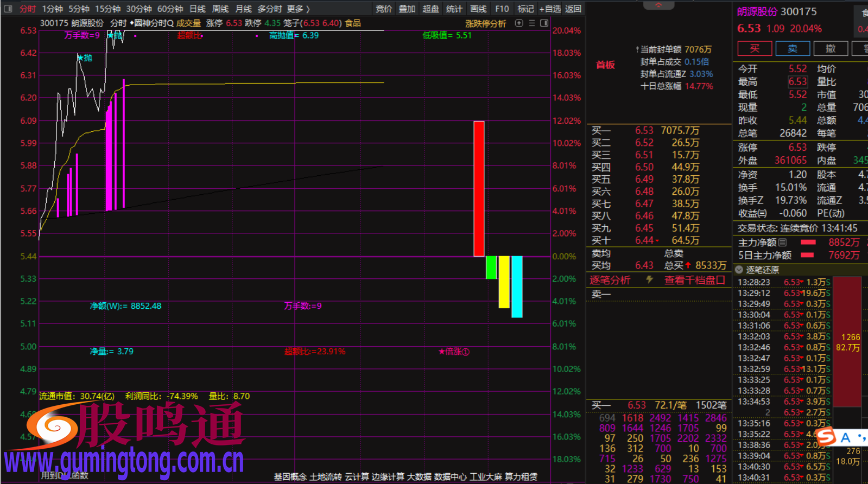Viewport: 868px width, 484px height.
Task: Click the 买一 6.53 bid price row
Action: point(644,131)
